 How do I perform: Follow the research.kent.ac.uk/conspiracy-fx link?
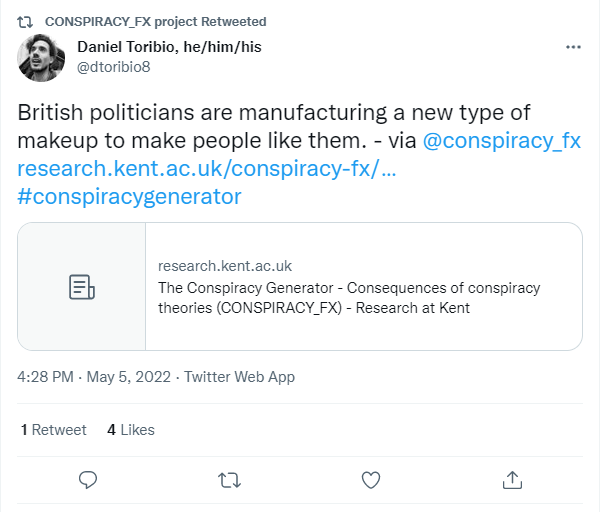click(207, 169)
